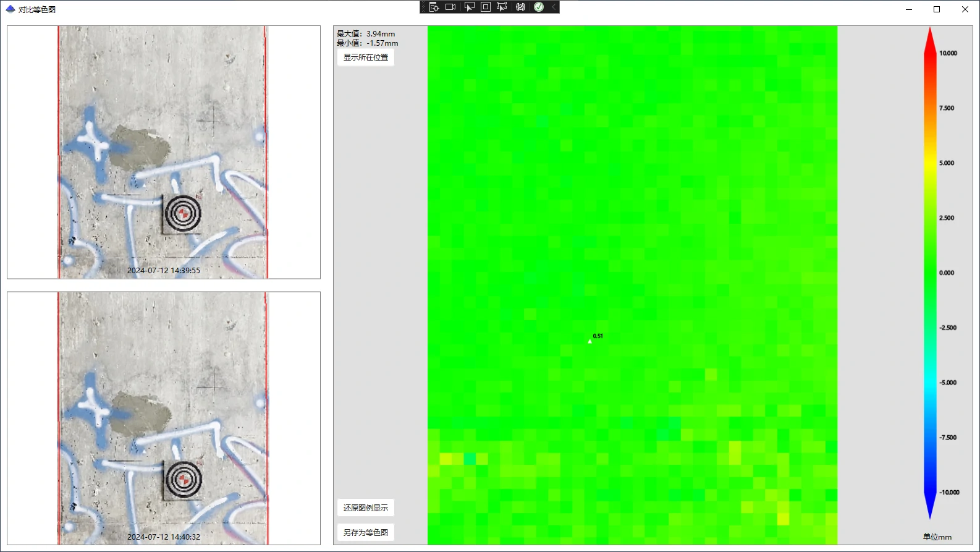Click the 显示所在位置 button
Screen dimensions: 980x552
point(366,57)
